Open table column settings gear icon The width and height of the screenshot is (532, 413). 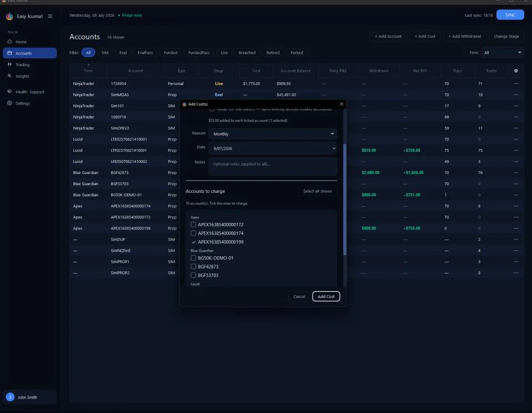(516, 71)
